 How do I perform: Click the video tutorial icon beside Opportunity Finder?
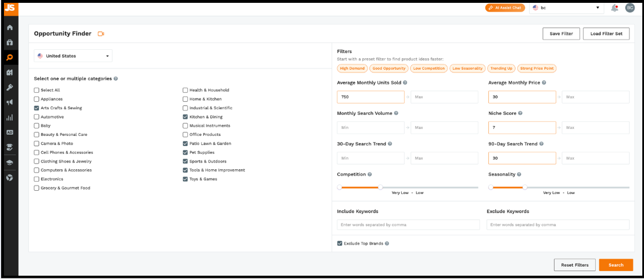[x=101, y=34]
